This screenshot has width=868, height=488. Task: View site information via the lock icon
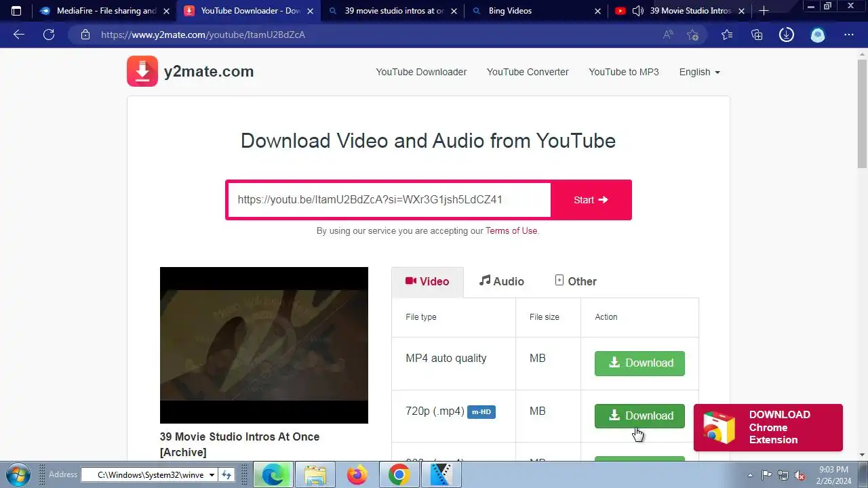85,35
